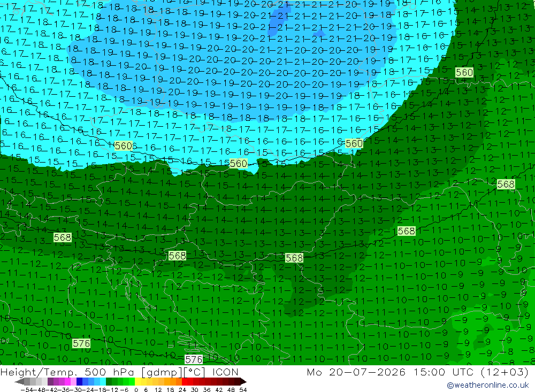This screenshot has width=535, height=392.
Task: Click the '15:00 UTC' time text
Action: 444,372
